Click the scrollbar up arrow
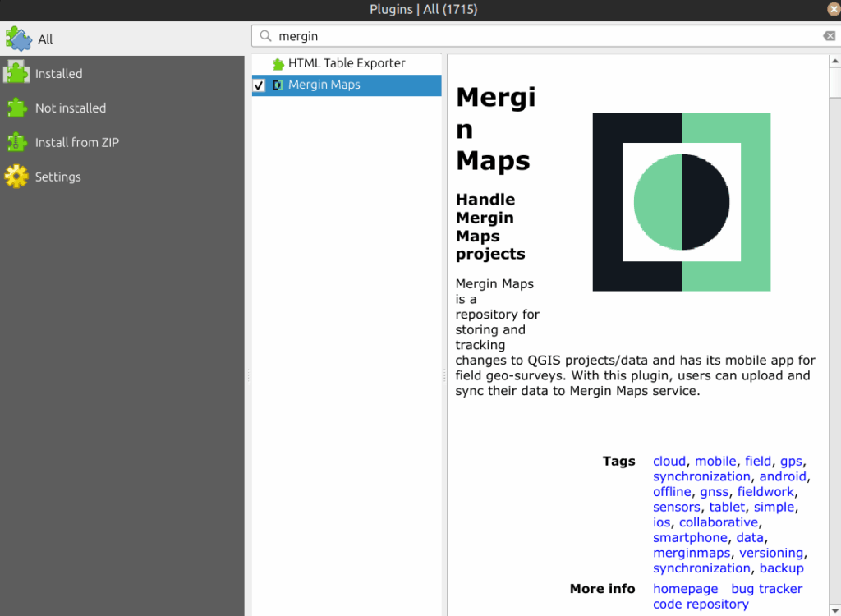 coord(834,61)
